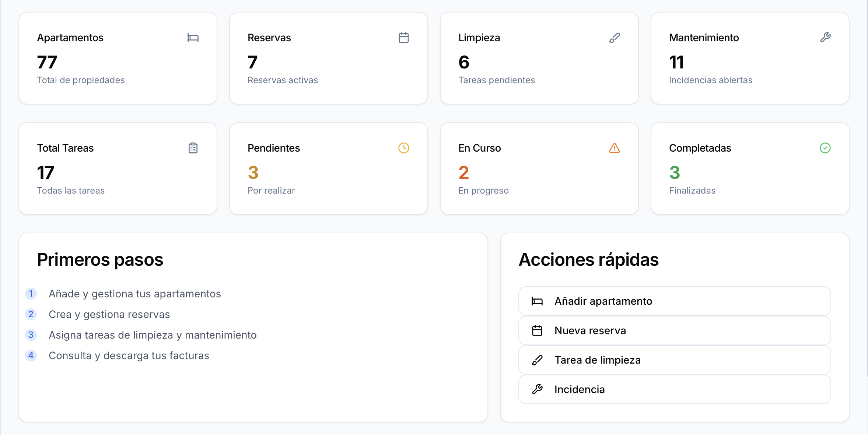Image resolution: width=868 pixels, height=435 pixels.
Task: Click the active reservations count 7
Action: 253,62
